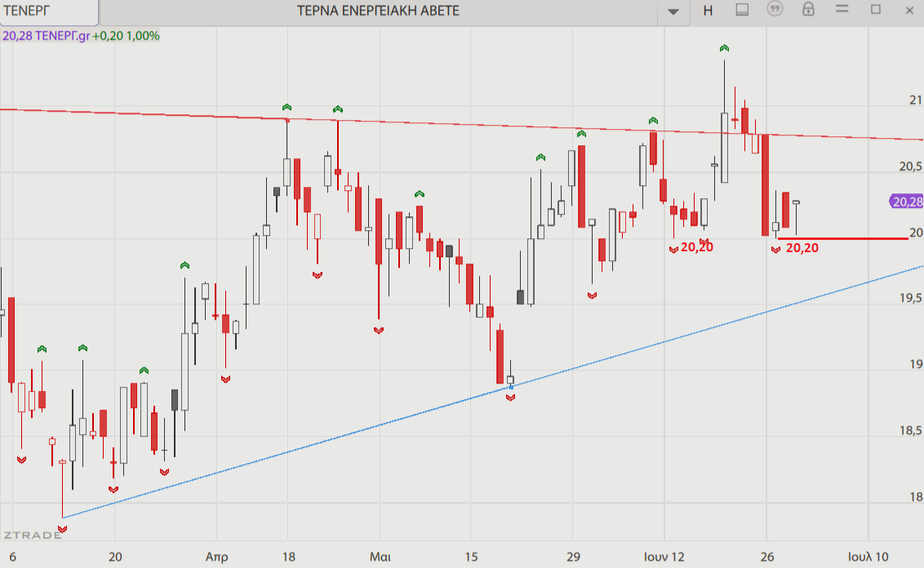Click the 18 price axis label

pyautogui.click(x=916, y=497)
